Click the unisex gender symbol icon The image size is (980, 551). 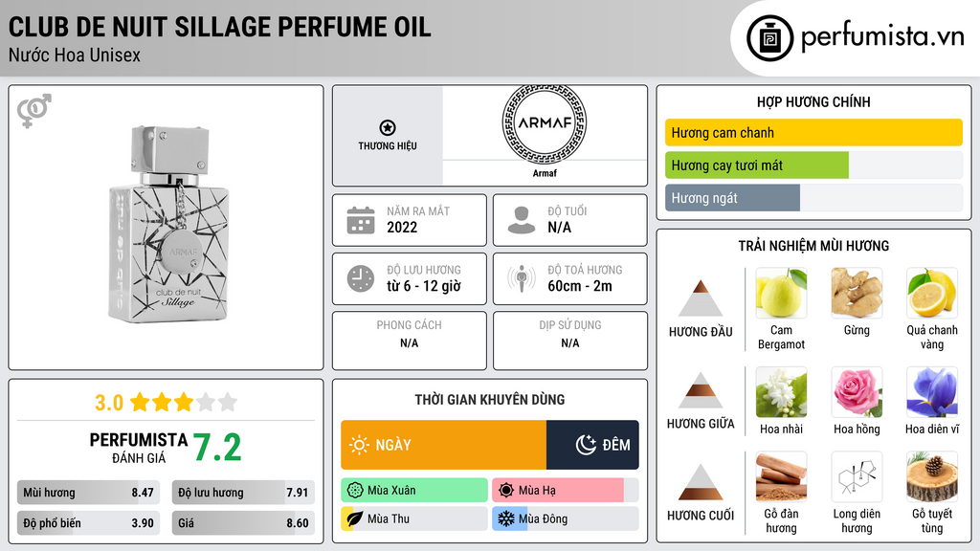33,111
